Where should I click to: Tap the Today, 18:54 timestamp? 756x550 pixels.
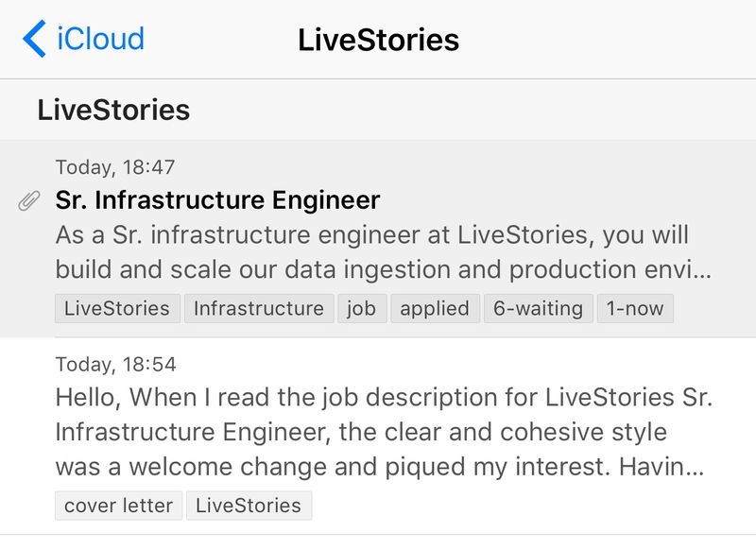tap(115, 365)
